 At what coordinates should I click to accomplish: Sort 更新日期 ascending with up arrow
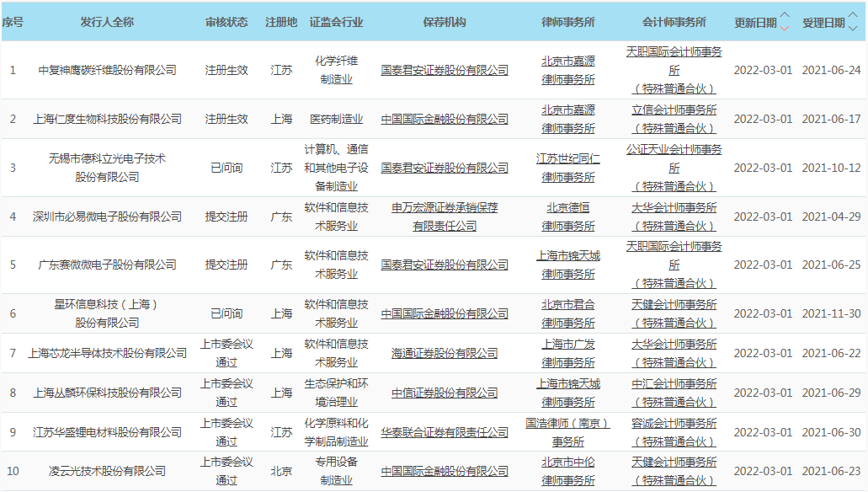point(785,16)
